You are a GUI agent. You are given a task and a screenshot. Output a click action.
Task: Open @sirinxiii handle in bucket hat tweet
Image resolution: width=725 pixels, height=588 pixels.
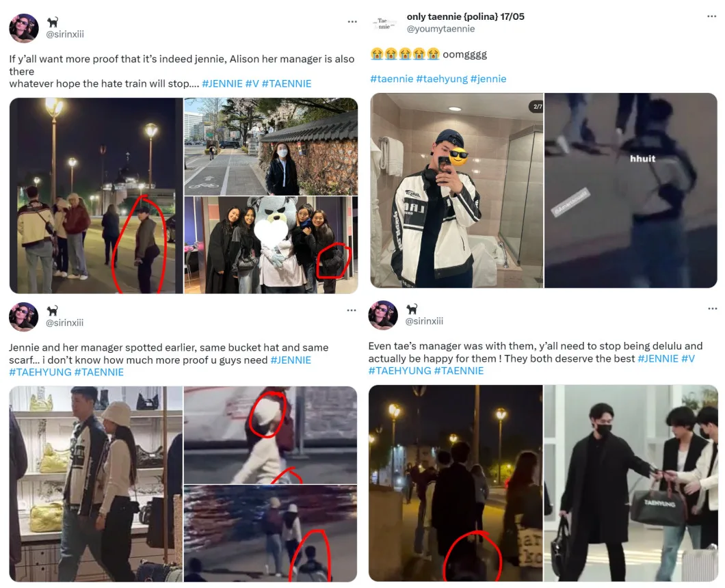tap(64, 323)
